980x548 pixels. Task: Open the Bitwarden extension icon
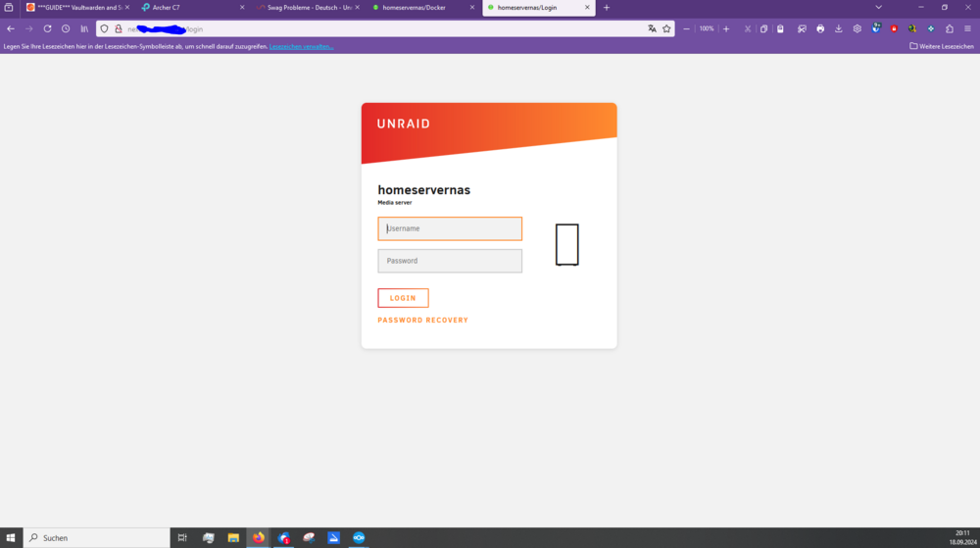[x=876, y=28]
